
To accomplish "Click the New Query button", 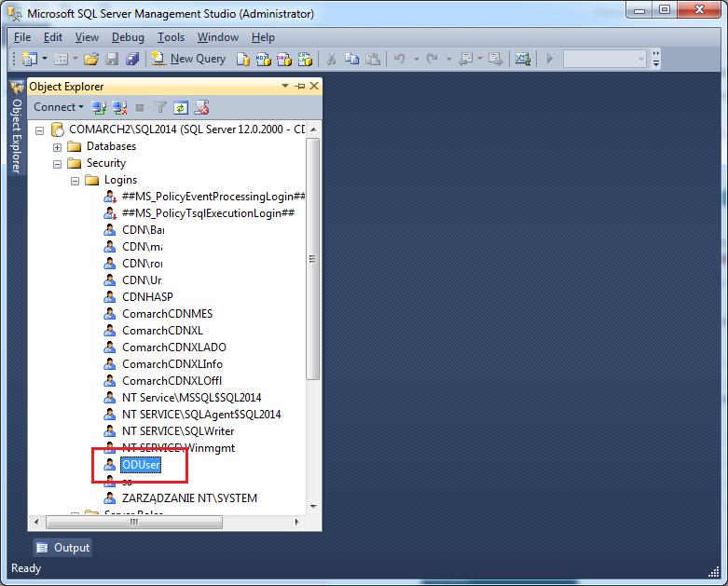I will 188,59.
